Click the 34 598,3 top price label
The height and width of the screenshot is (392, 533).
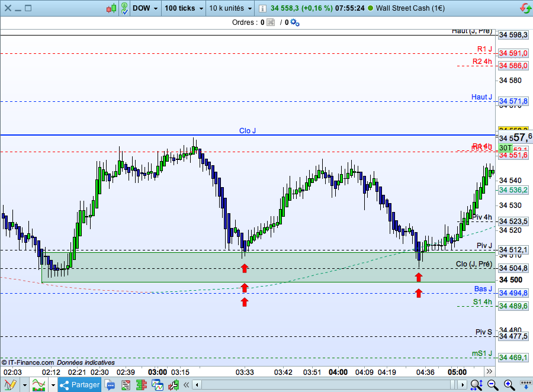(x=513, y=35)
